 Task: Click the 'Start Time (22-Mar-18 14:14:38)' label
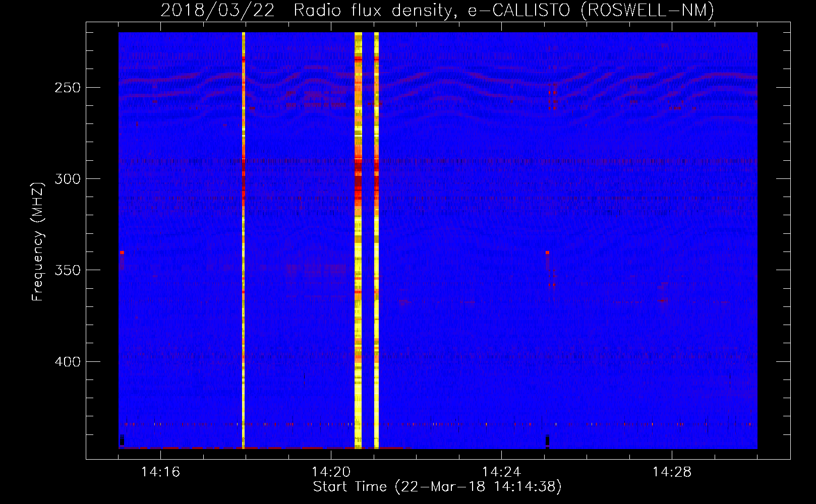click(437, 487)
